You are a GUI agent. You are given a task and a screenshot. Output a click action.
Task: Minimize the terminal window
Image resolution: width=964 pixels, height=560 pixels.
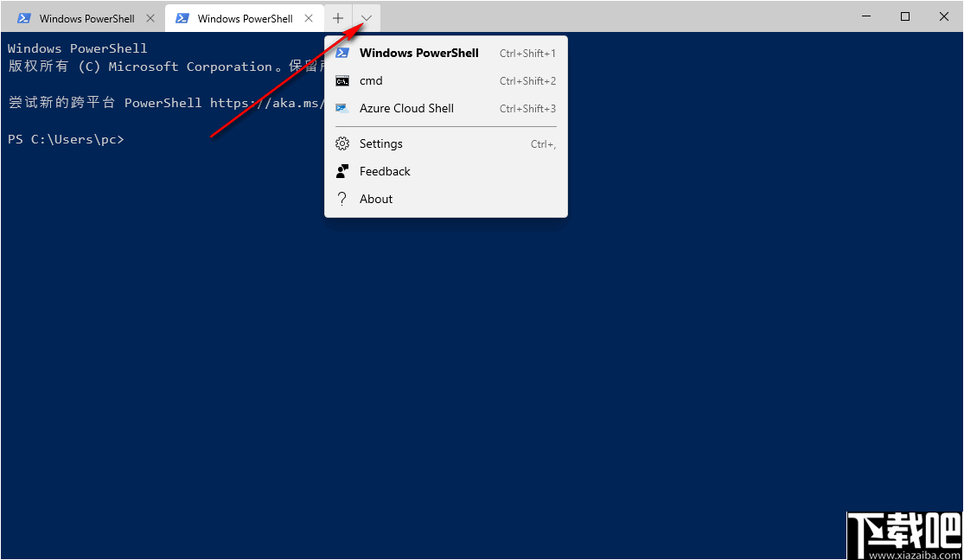[x=866, y=16]
